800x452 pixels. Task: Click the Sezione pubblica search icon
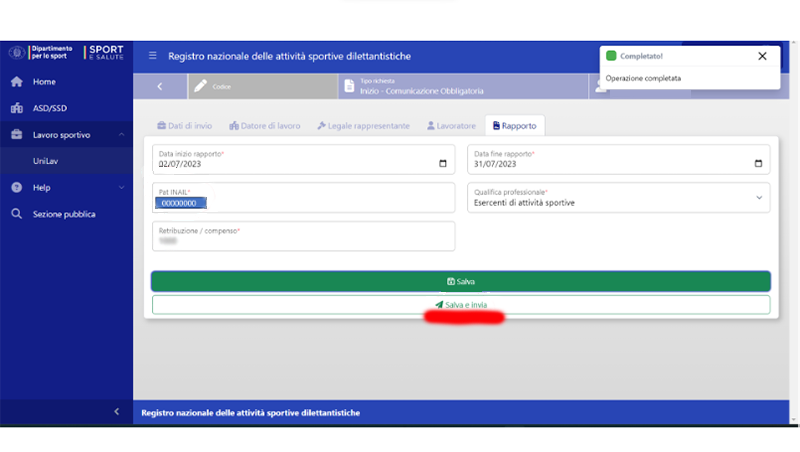pos(16,214)
